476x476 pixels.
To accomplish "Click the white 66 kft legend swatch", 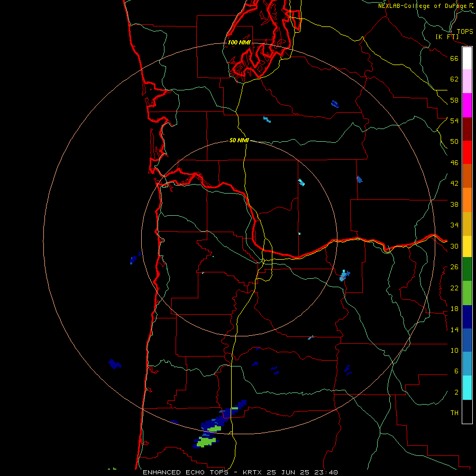I will pyautogui.click(x=467, y=58).
